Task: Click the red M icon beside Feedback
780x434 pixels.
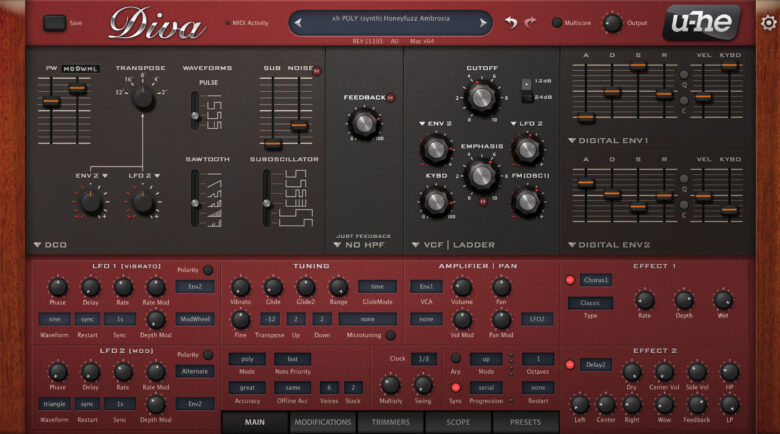Action: click(x=390, y=98)
